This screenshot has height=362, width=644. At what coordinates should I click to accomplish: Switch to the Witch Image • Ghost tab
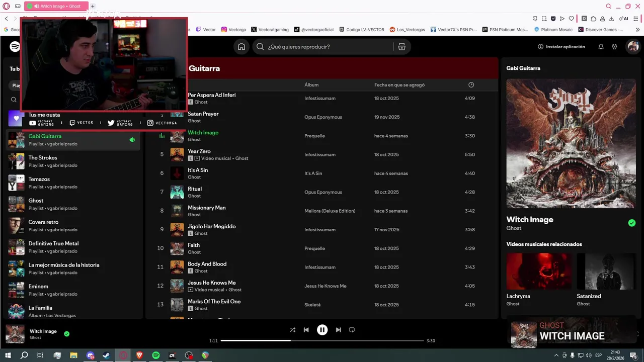pos(55,6)
